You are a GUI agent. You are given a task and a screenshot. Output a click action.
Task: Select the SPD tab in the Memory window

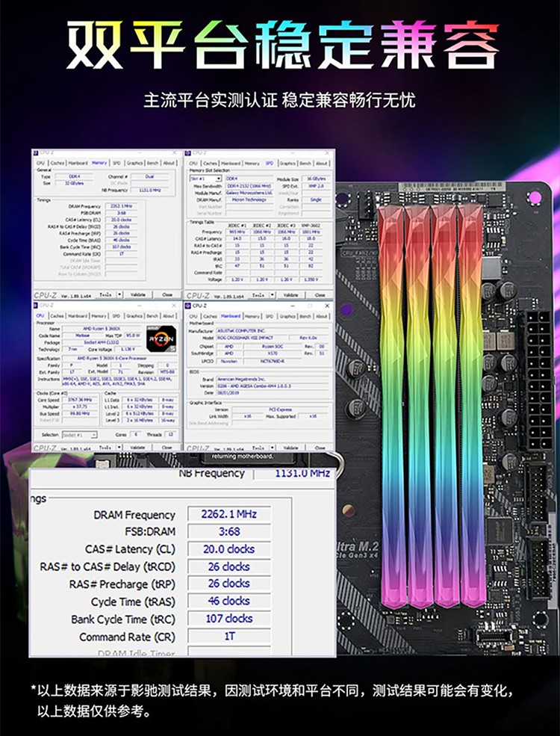pyautogui.click(x=116, y=163)
